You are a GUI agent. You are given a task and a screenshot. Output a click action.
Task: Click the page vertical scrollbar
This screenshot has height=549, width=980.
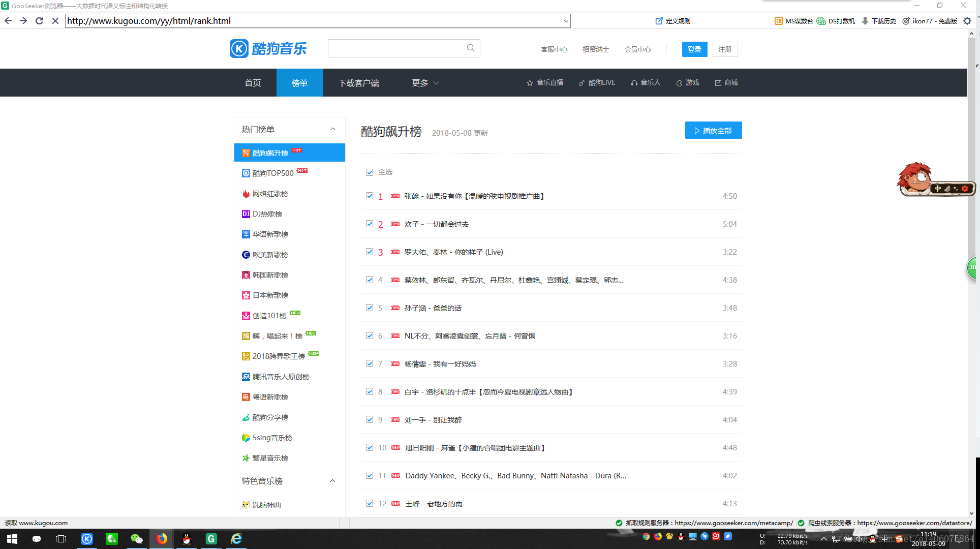971,274
